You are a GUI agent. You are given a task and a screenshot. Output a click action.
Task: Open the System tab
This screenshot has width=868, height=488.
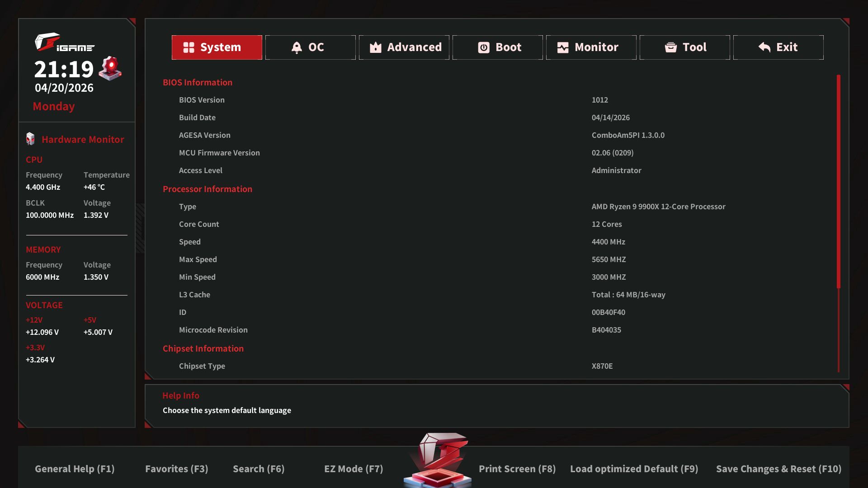point(217,47)
